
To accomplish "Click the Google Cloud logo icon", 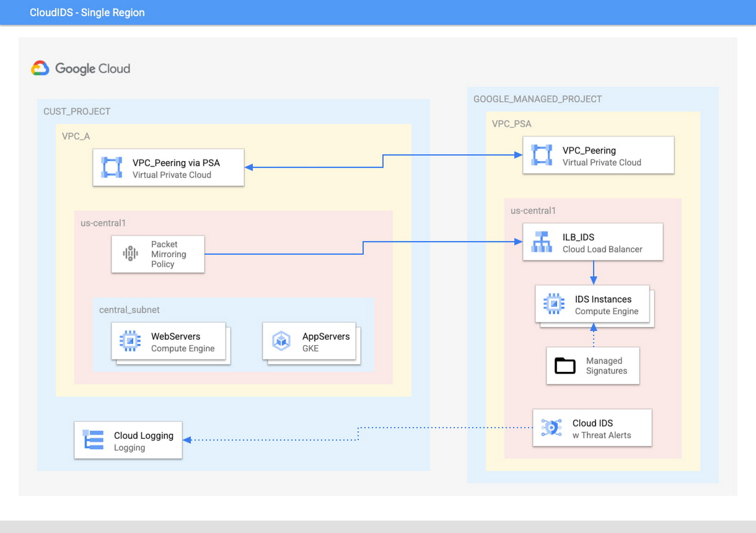I will click(40, 69).
